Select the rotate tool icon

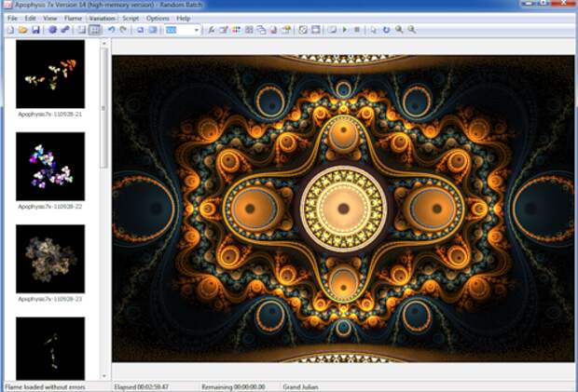[386, 30]
